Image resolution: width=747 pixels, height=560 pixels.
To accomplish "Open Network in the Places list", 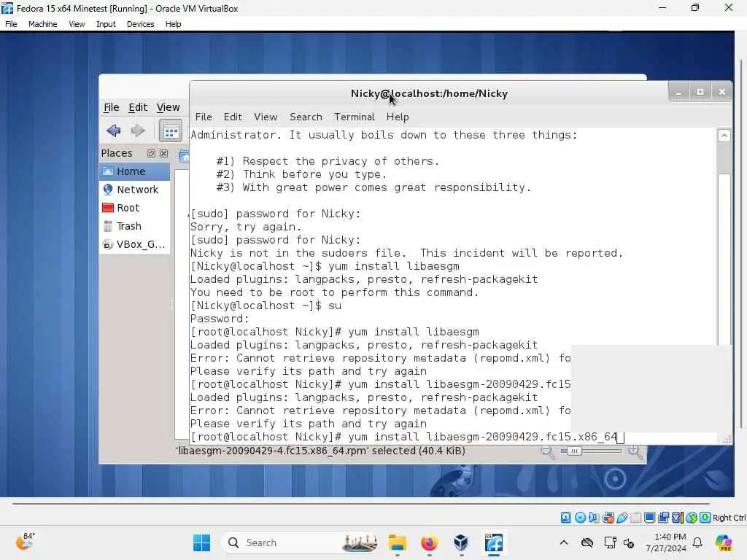I will 134,190.
